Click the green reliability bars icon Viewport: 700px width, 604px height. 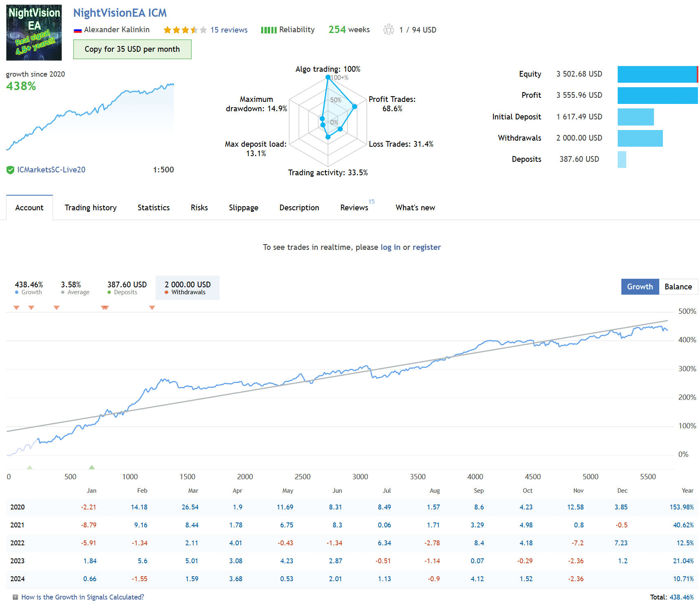(x=269, y=30)
